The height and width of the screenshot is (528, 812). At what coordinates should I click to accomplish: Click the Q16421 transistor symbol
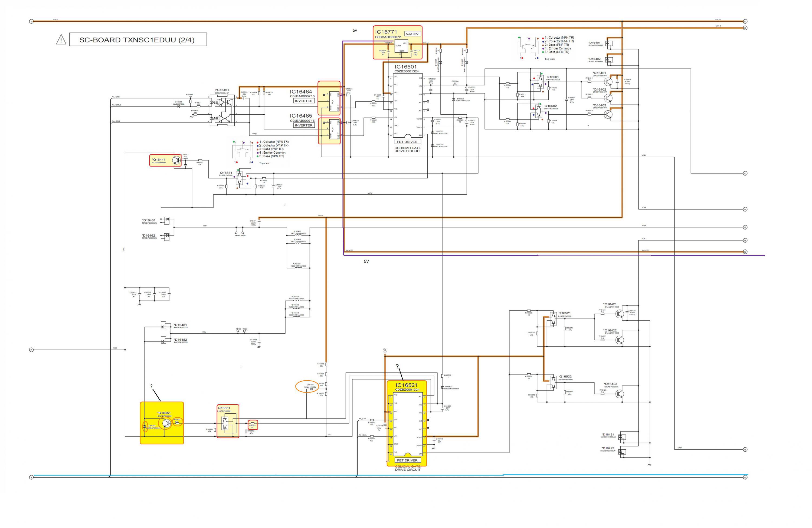tap(620, 313)
